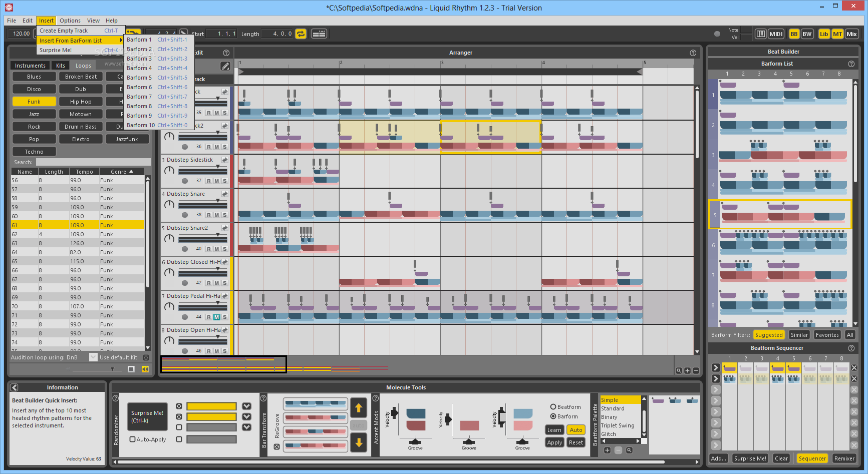Shift ReGroove bar down with arrow
This screenshot has height=474, width=868.
pos(359,442)
